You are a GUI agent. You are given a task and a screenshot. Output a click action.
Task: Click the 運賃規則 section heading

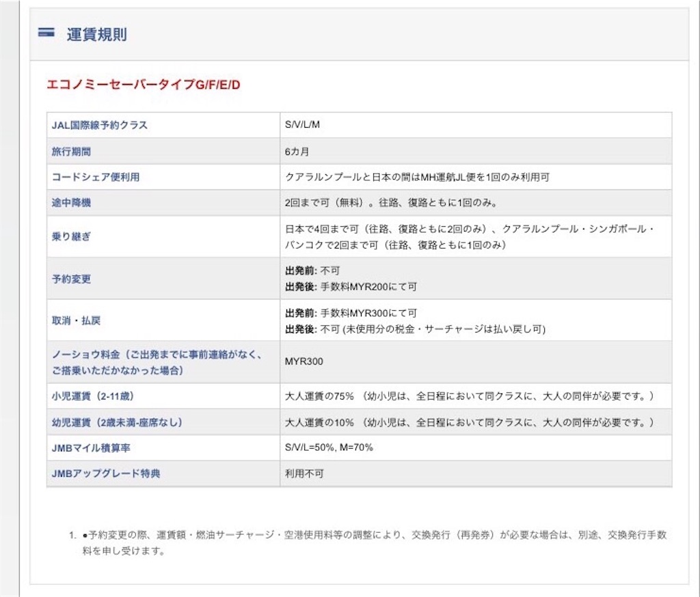(x=96, y=34)
